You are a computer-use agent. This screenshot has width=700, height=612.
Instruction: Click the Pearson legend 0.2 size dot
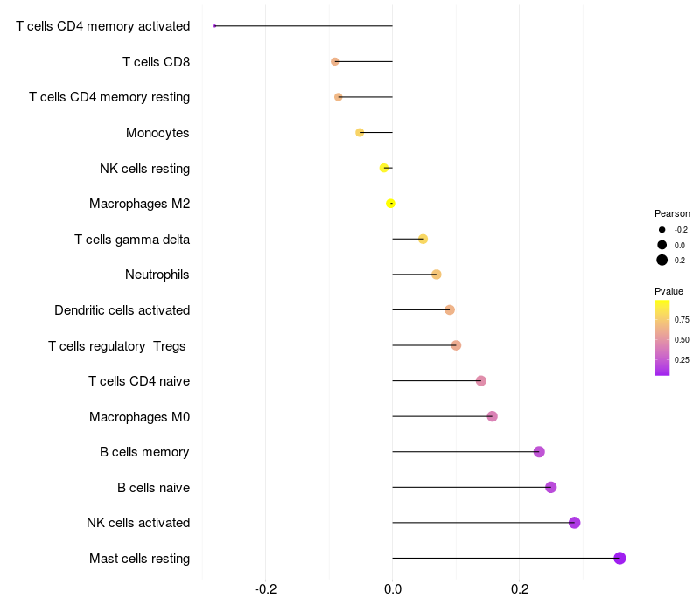click(662, 260)
